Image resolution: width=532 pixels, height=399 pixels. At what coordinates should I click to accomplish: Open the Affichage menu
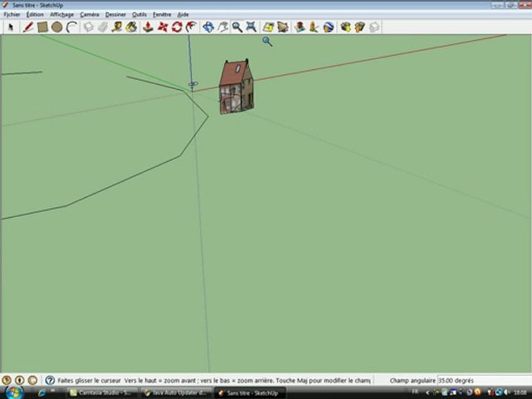tap(62, 14)
